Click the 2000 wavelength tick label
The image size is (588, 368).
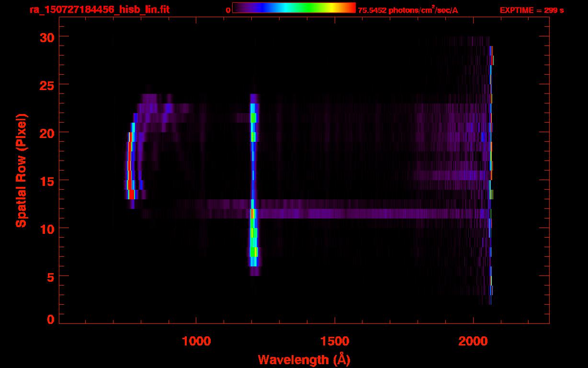tap(473, 341)
